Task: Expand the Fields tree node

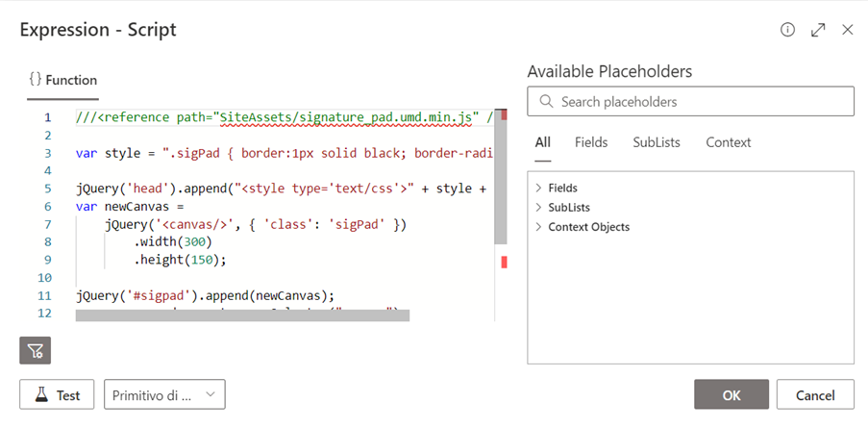Action: 538,189
